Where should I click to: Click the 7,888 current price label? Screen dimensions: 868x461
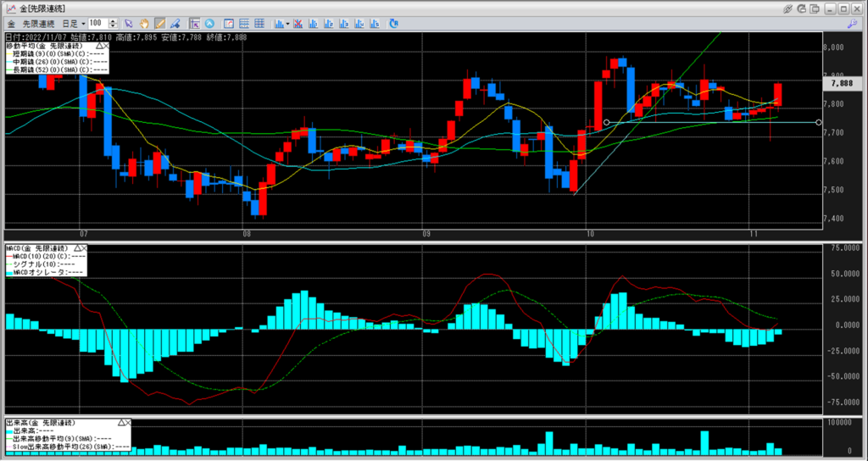pyautogui.click(x=843, y=84)
